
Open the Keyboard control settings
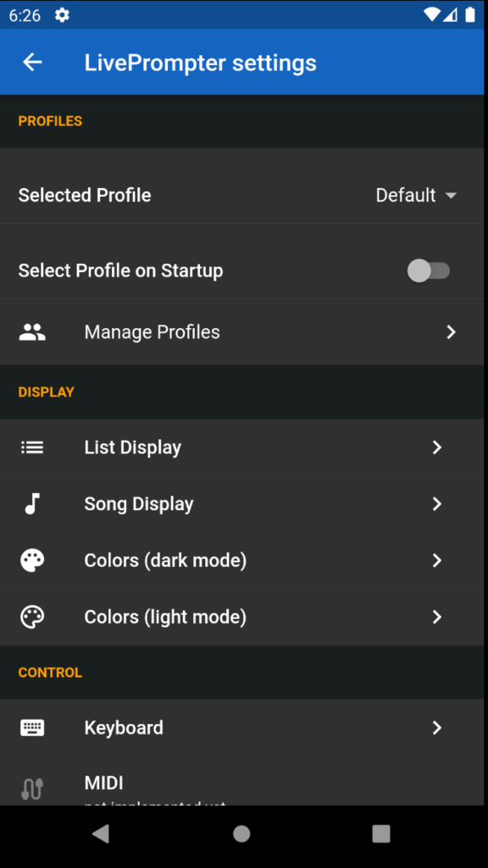point(241,727)
